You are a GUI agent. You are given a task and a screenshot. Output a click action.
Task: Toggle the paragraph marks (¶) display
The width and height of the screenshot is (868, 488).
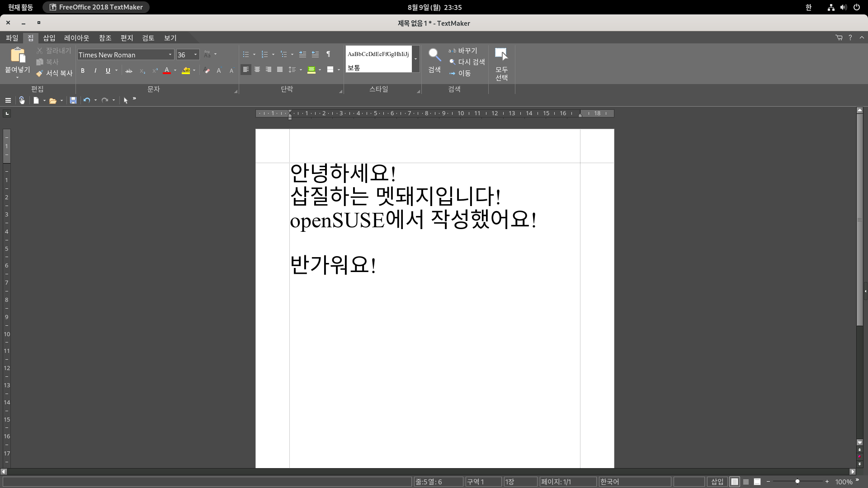tap(328, 55)
